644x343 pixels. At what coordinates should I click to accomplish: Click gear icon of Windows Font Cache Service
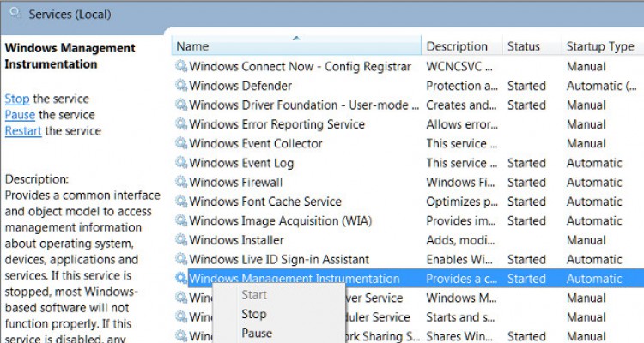point(181,201)
